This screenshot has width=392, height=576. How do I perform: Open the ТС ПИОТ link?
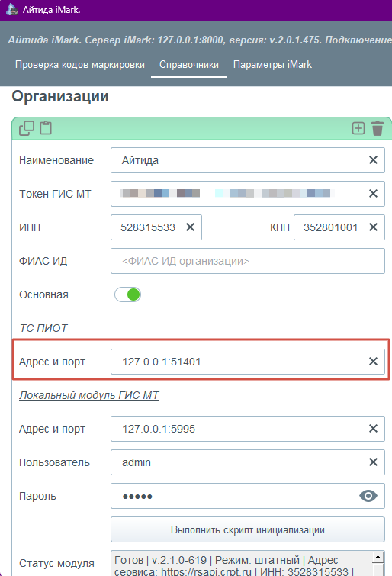tap(43, 328)
